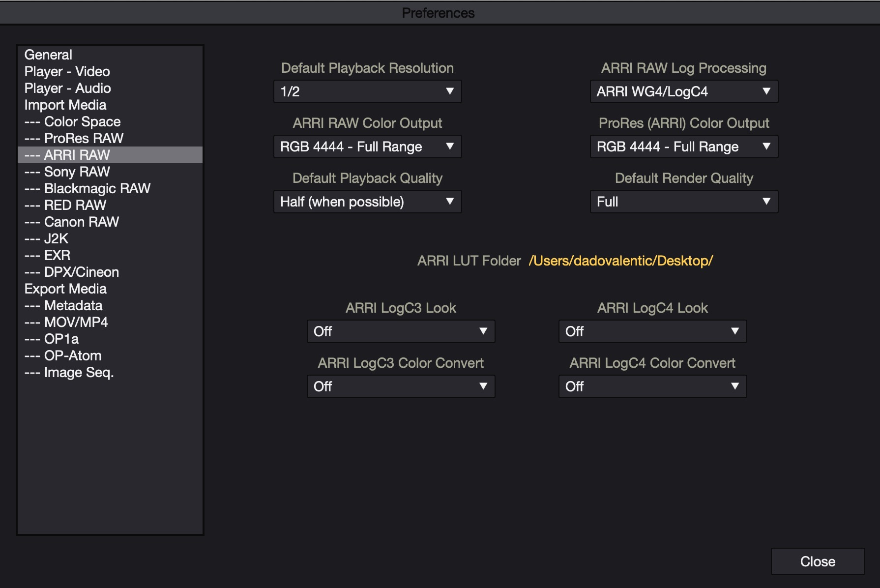880x588 pixels.
Task: Switch to Player - Video preferences
Action: pyautogui.click(x=67, y=71)
